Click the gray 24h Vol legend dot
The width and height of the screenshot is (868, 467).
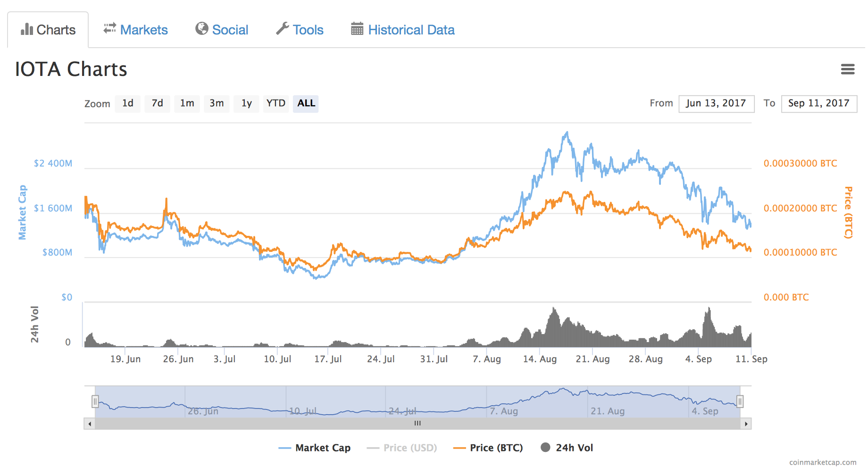pyautogui.click(x=545, y=447)
